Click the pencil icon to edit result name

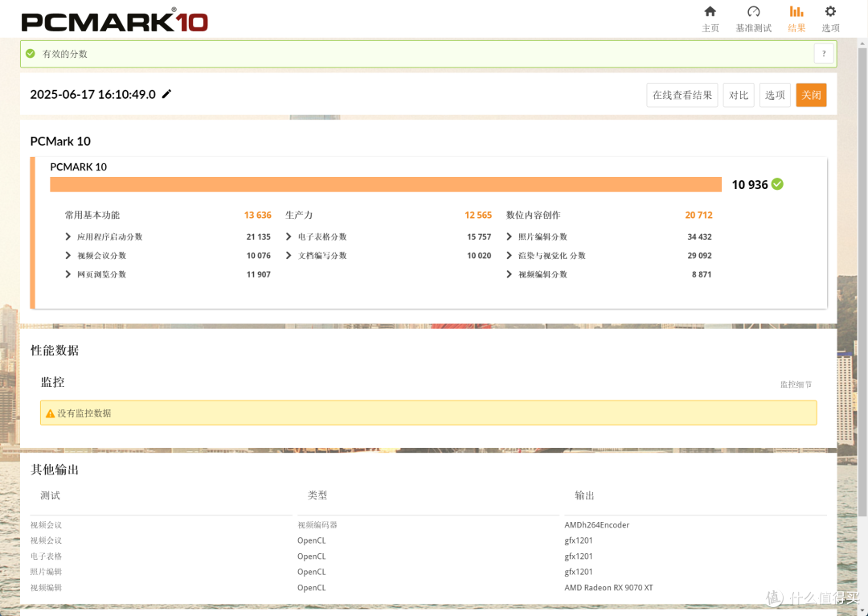166,94
